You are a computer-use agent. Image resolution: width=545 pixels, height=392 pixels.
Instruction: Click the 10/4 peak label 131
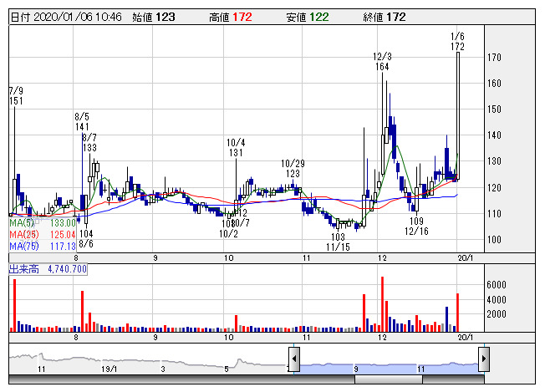pos(236,153)
